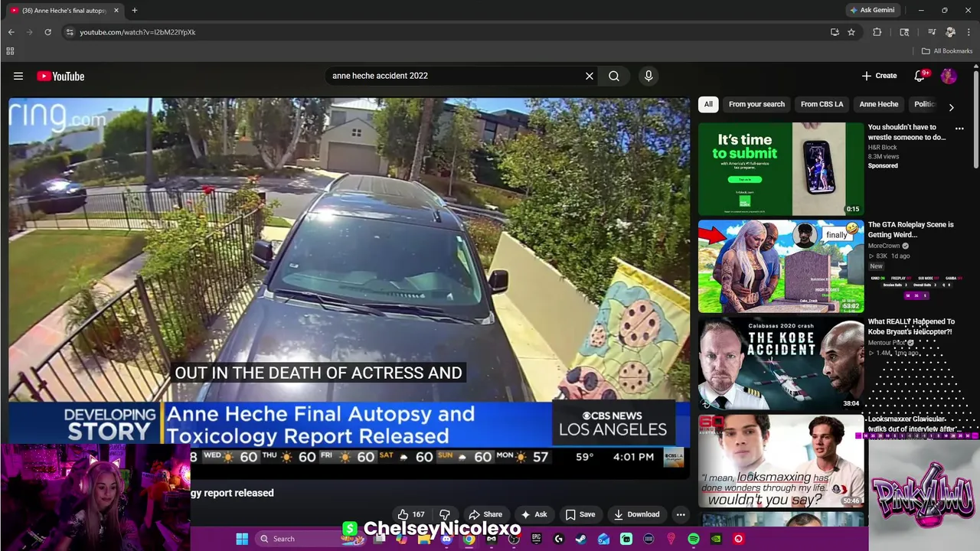
Task: Open OBS Studio from the taskbar
Action: [x=513, y=539]
